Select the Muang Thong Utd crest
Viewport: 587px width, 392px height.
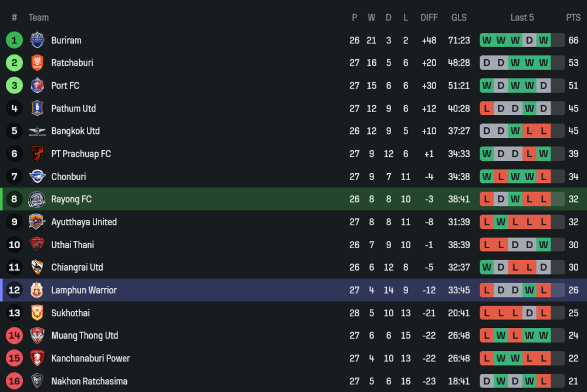37,336
